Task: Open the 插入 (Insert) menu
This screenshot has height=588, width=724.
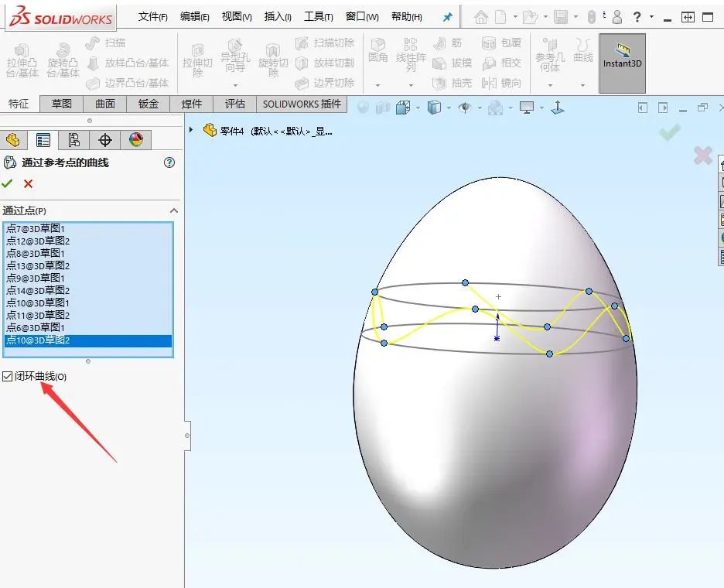Action: (x=275, y=15)
